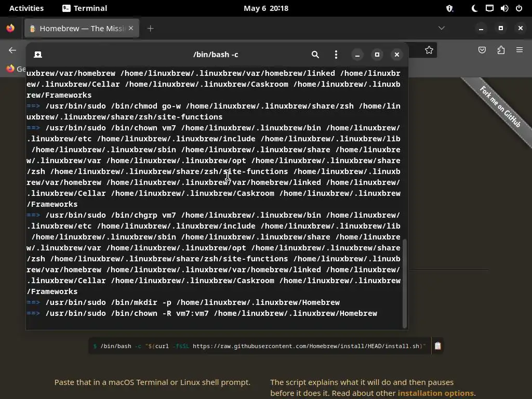Open Firefox extensions puzzle icon
Image resolution: width=532 pixels, height=399 pixels.
point(501,50)
